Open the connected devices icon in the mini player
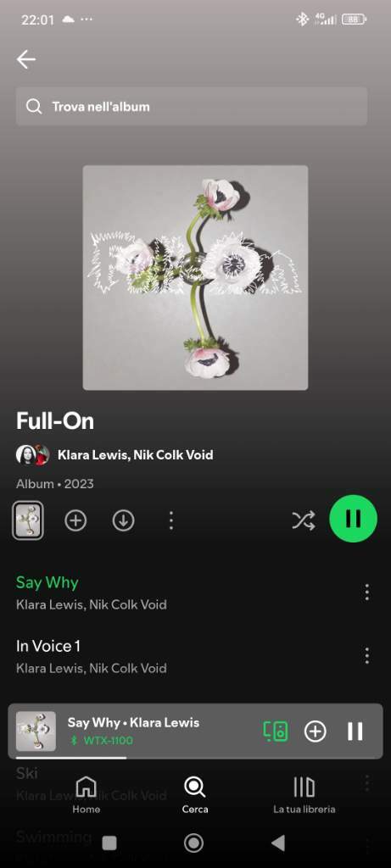391x868 pixels. coord(276,732)
